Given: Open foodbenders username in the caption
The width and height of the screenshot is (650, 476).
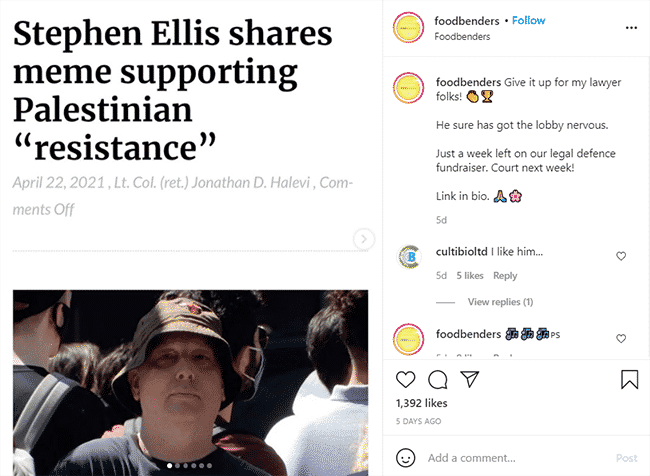Looking at the screenshot, I should tap(468, 82).
